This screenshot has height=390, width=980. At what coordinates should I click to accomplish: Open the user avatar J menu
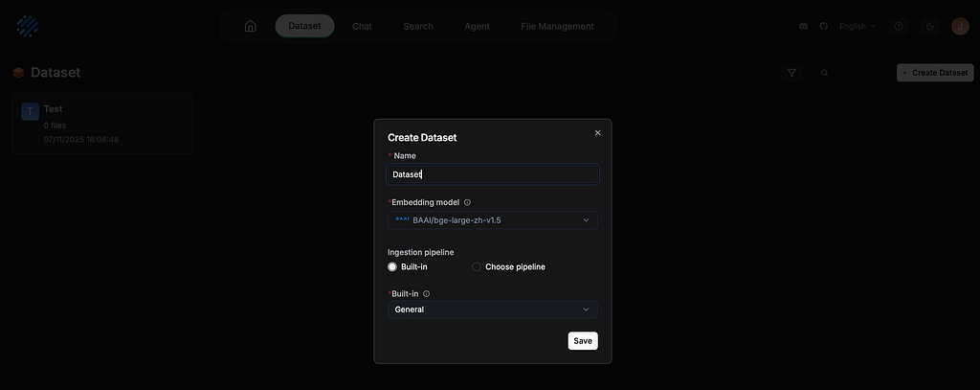960,26
